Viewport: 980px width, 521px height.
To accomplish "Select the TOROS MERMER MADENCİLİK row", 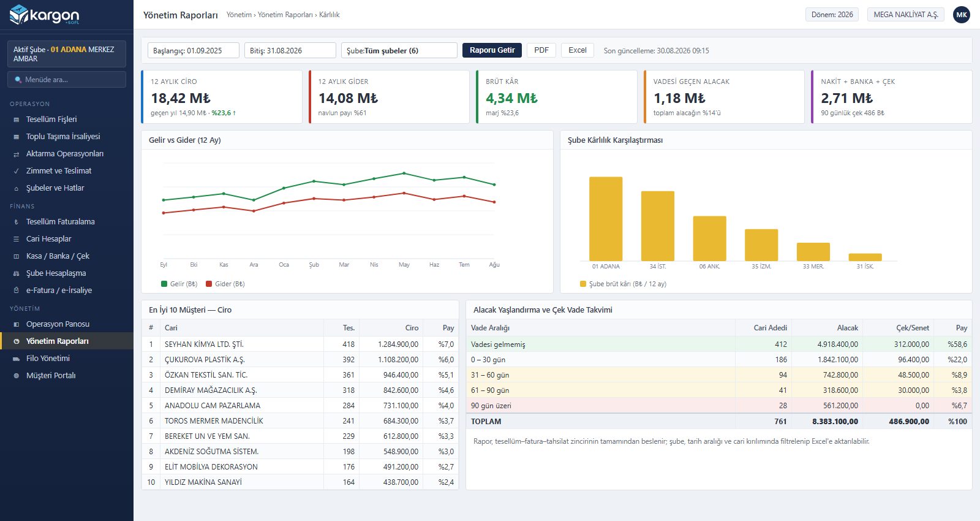I will (300, 421).
